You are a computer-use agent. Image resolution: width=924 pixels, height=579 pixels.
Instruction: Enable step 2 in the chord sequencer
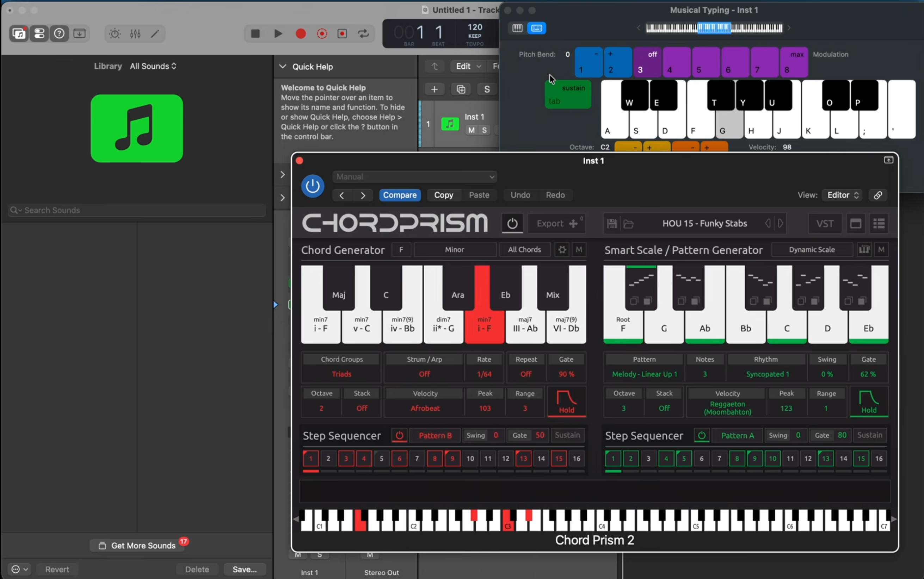(x=328, y=459)
